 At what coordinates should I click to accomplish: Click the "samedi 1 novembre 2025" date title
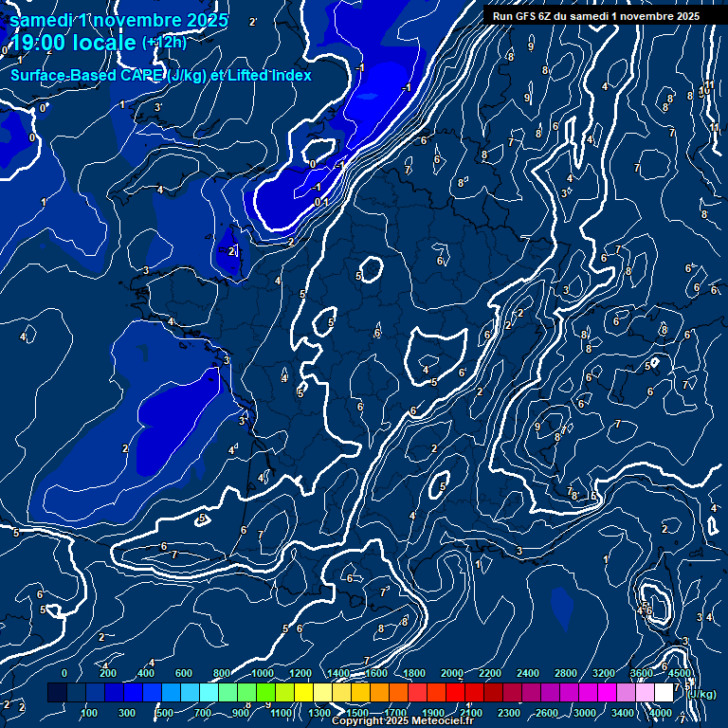coord(118,21)
